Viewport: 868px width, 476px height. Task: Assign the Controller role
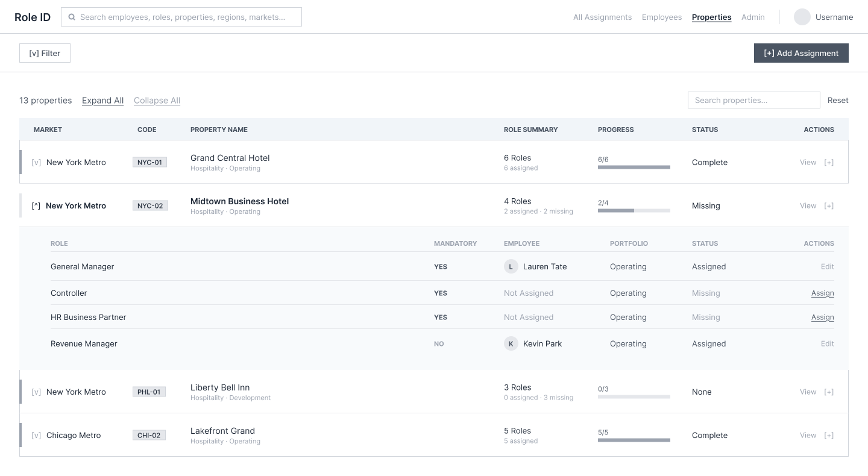(x=823, y=293)
